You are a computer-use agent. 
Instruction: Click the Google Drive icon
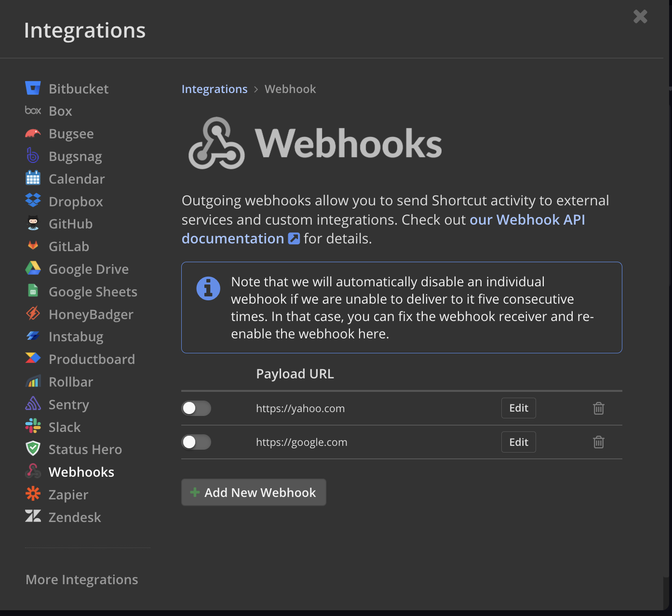33,268
